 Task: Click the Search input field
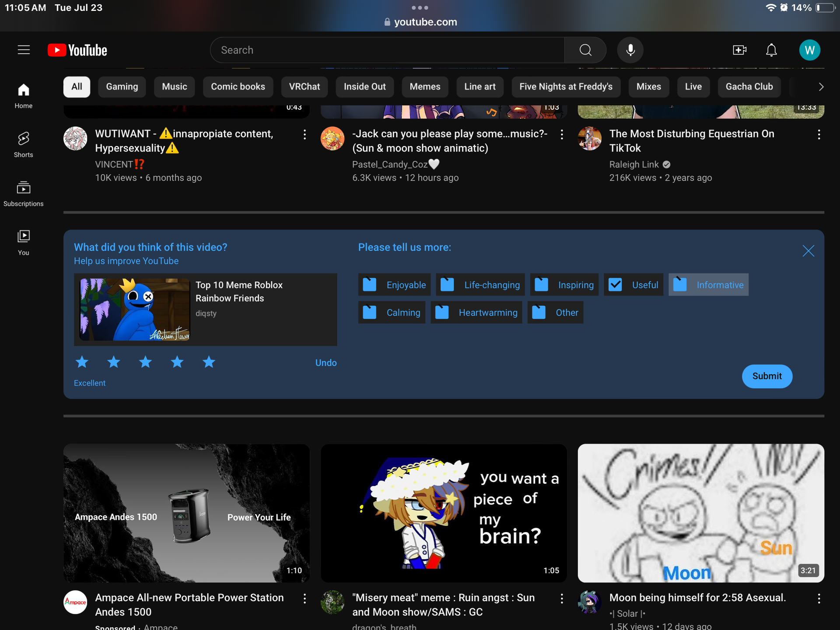click(x=387, y=50)
